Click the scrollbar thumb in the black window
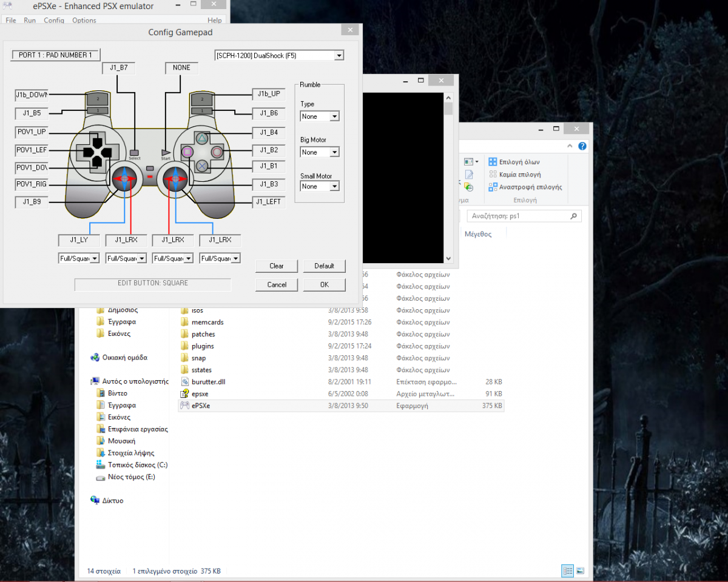728x582 pixels. click(x=449, y=109)
